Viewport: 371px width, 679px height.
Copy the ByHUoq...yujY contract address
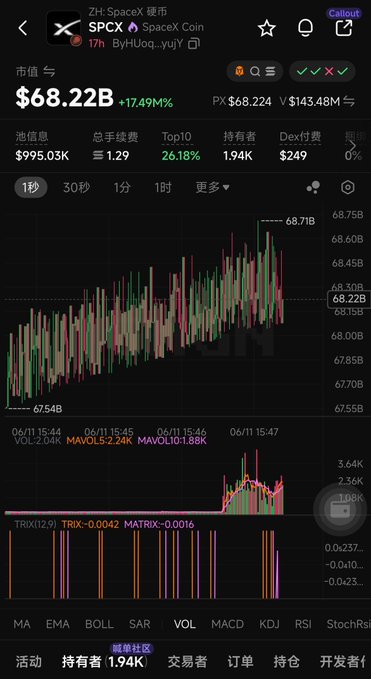(x=194, y=43)
